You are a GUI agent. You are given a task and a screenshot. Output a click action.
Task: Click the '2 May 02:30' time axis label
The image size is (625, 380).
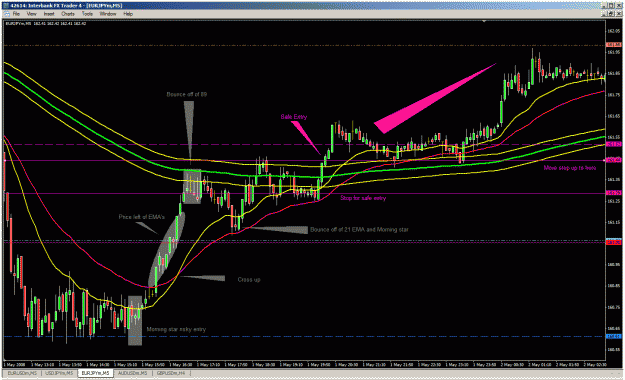pos(595,364)
